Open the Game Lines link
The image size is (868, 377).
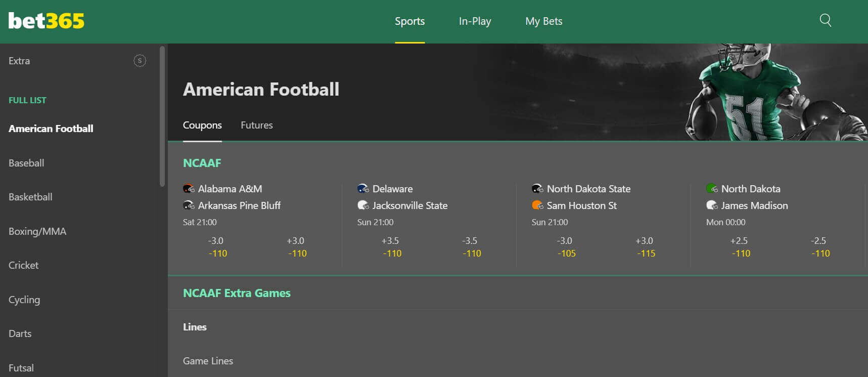pos(208,361)
